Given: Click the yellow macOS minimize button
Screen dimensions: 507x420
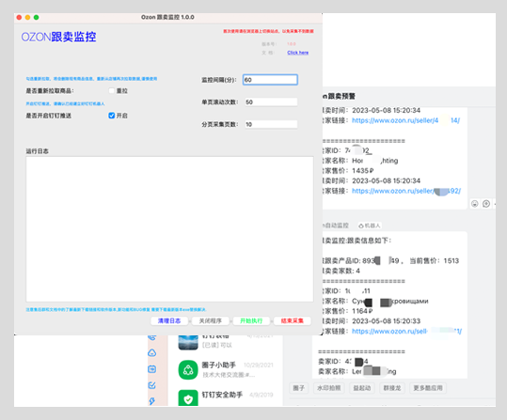Looking at the screenshot, I should pyautogui.click(x=27, y=18).
